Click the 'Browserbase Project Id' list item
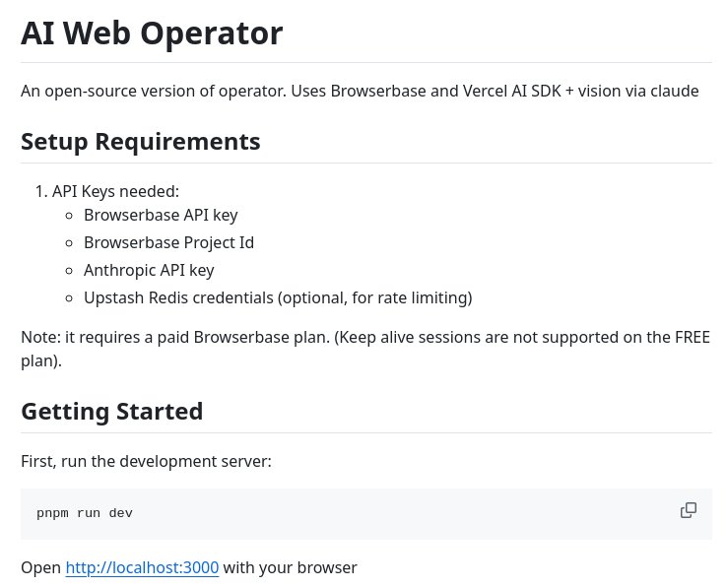The width and height of the screenshot is (727, 588). 168,242
